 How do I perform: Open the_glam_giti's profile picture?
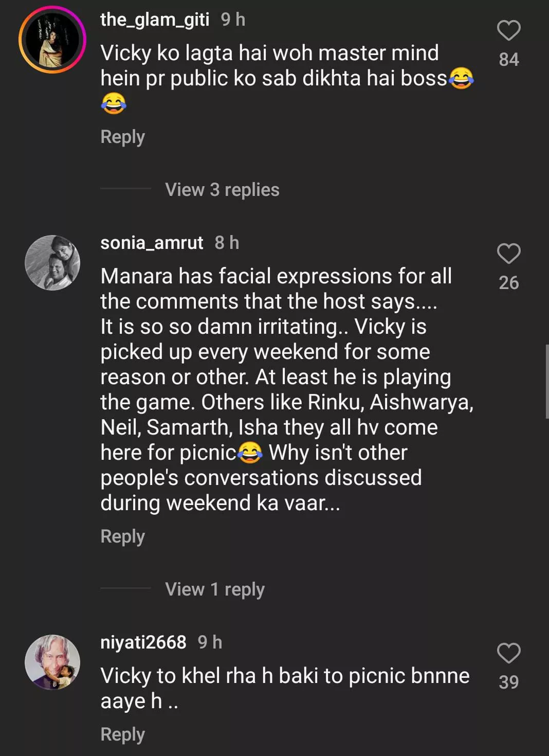click(x=52, y=40)
